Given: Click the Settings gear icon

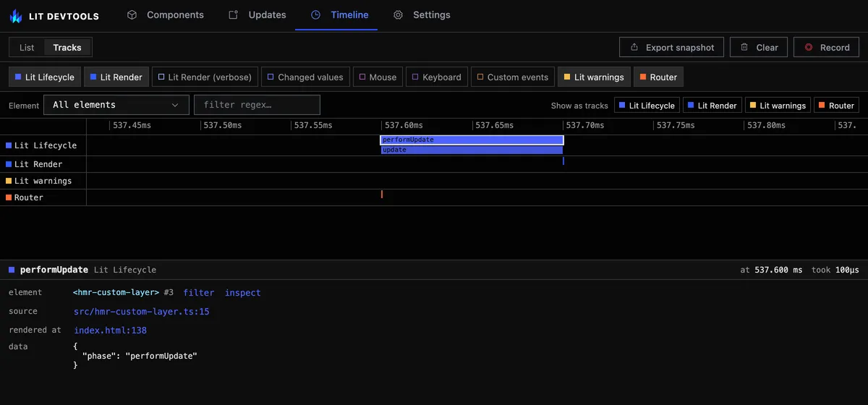Looking at the screenshot, I should pyautogui.click(x=398, y=14).
